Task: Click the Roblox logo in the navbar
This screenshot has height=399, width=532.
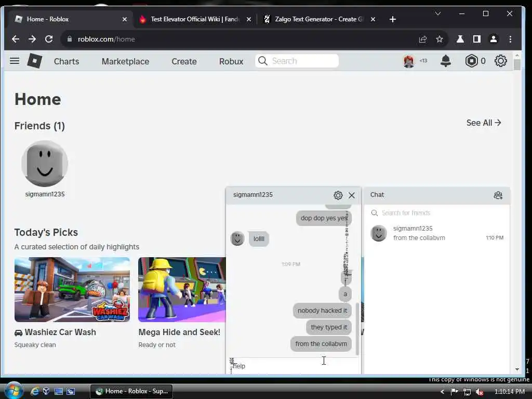Action: pos(34,61)
